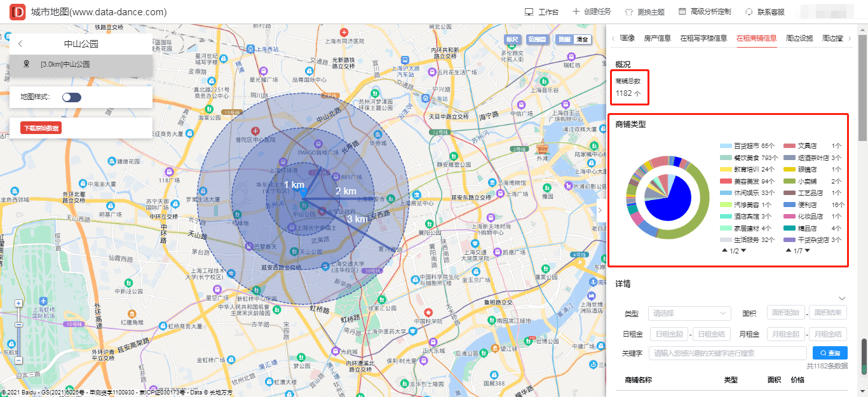Click the blue 查询 search button
Image resolution: width=868 pixels, height=397 pixels.
pos(830,353)
